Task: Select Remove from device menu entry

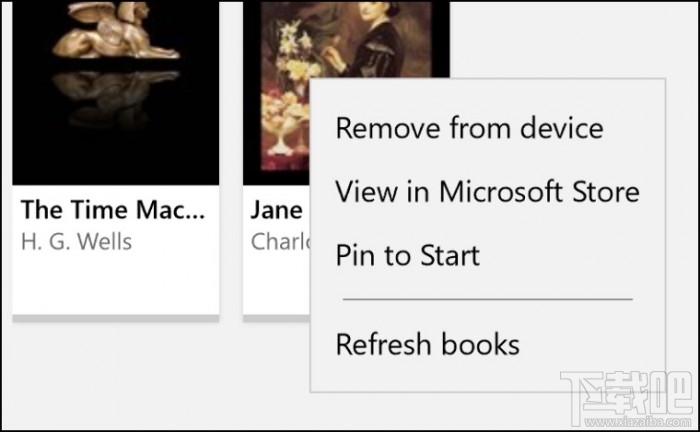Action: [x=468, y=128]
